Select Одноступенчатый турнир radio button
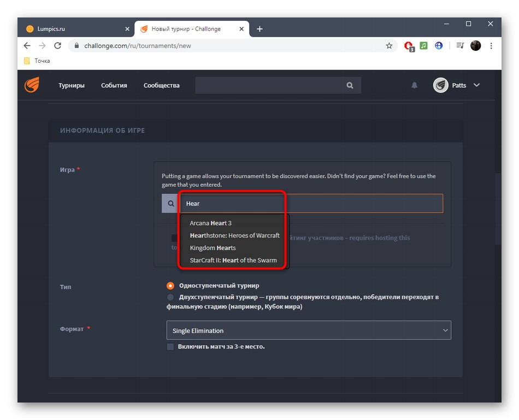The height and width of the screenshot is (420, 519). [170, 286]
